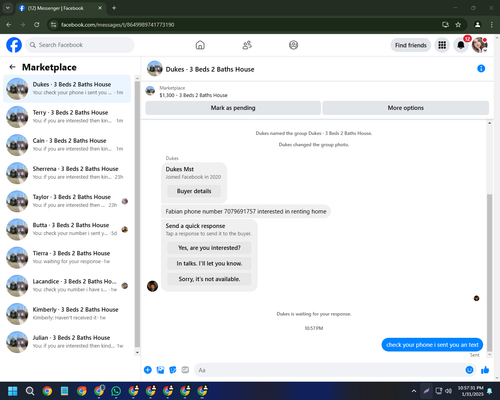Go to the Home feed icon
This screenshot has height=400, width=500.
pos(200,45)
